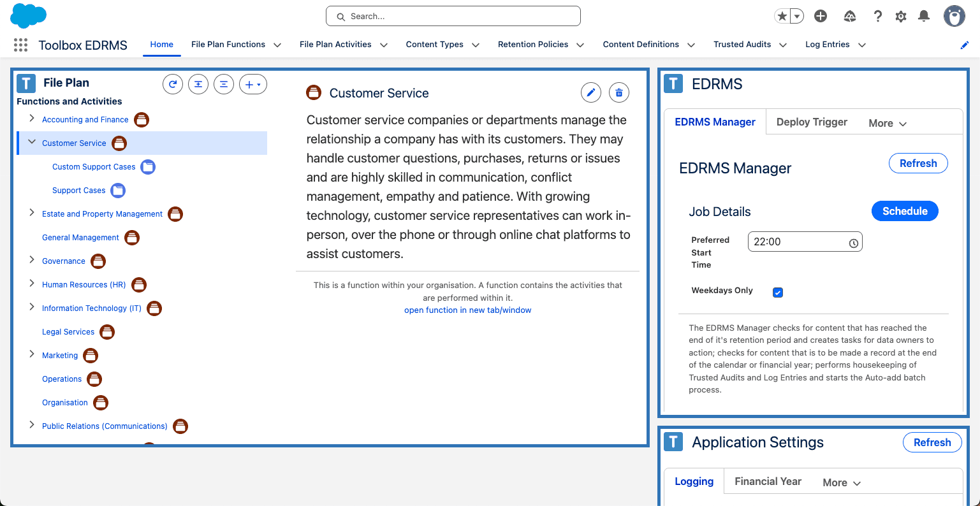Click the function icon beside Accounting and Finance
The height and width of the screenshot is (506, 980).
point(142,120)
